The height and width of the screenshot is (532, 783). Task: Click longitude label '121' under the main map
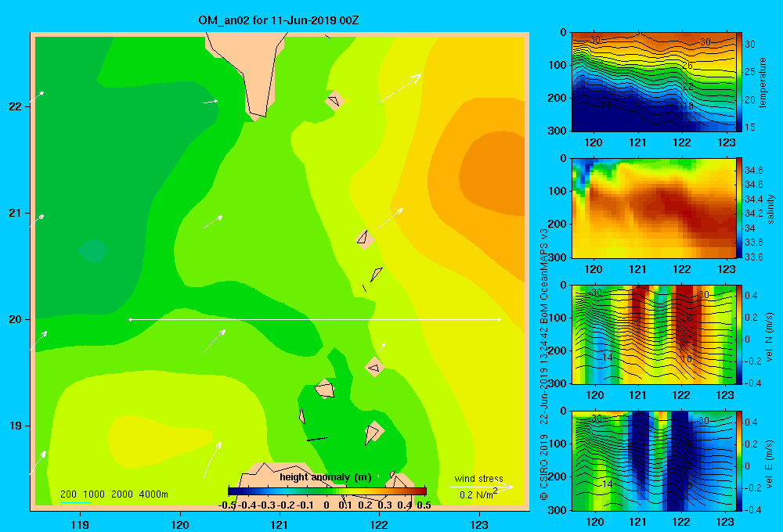click(280, 524)
